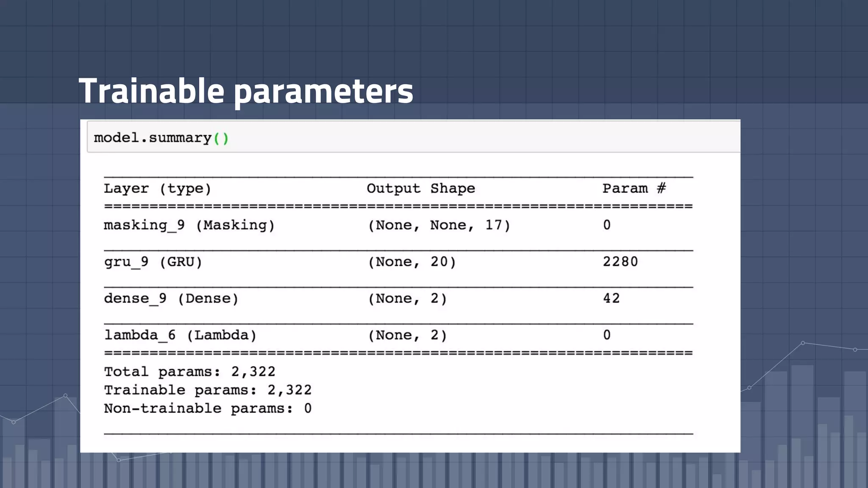
Task: Click the 'Non-trainable params: 0' line
Action: 208,408
